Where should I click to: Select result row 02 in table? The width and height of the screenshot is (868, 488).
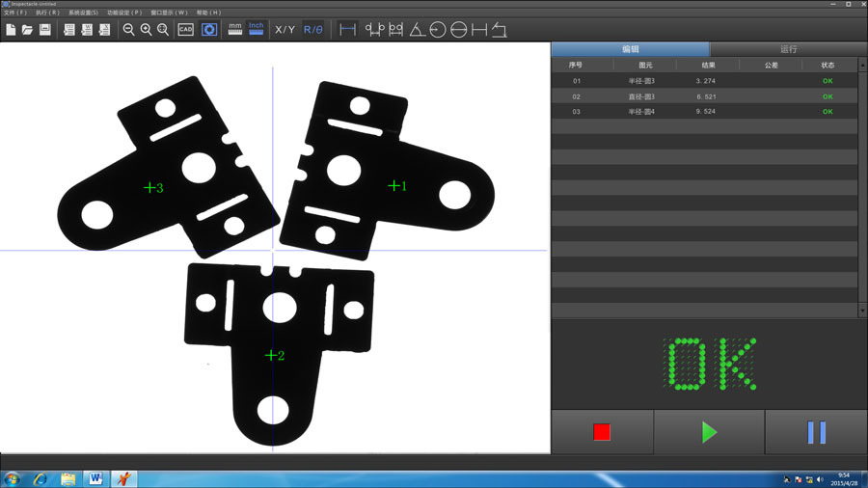(705, 96)
